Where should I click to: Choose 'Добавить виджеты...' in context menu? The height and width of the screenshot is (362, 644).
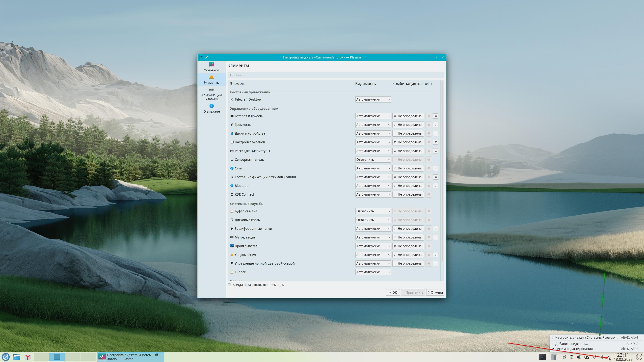tap(571, 344)
